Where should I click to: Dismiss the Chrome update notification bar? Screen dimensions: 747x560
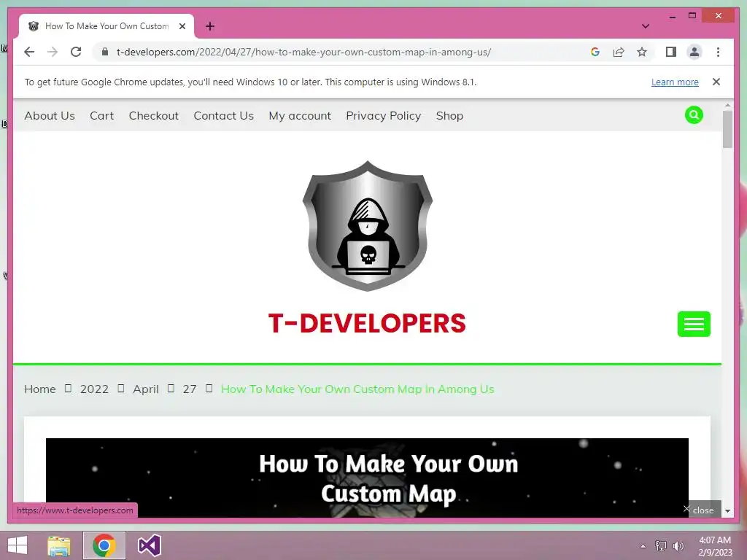click(x=716, y=82)
